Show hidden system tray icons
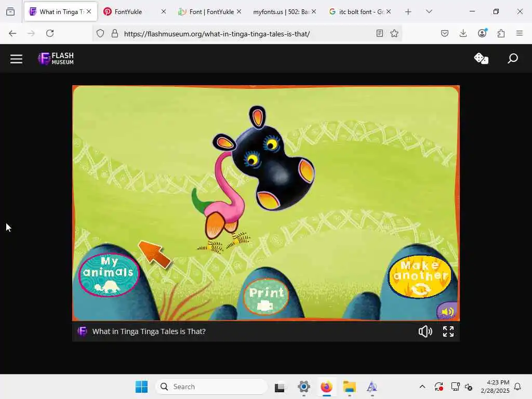532x399 pixels. point(422,387)
